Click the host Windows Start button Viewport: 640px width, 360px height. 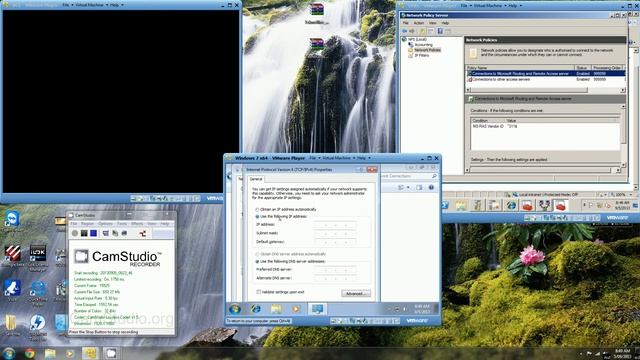[9, 353]
